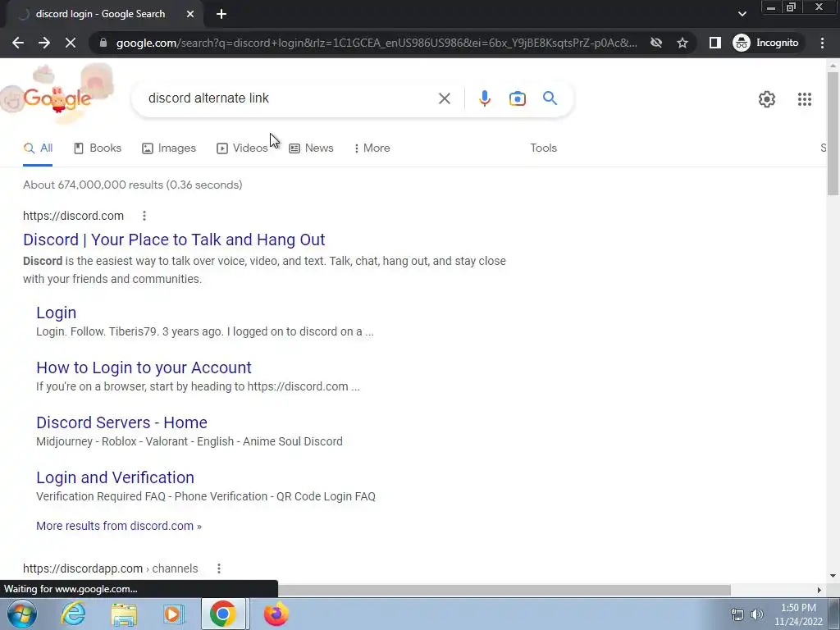Click the https://discord.com URL text
840x630 pixels.
73,216
